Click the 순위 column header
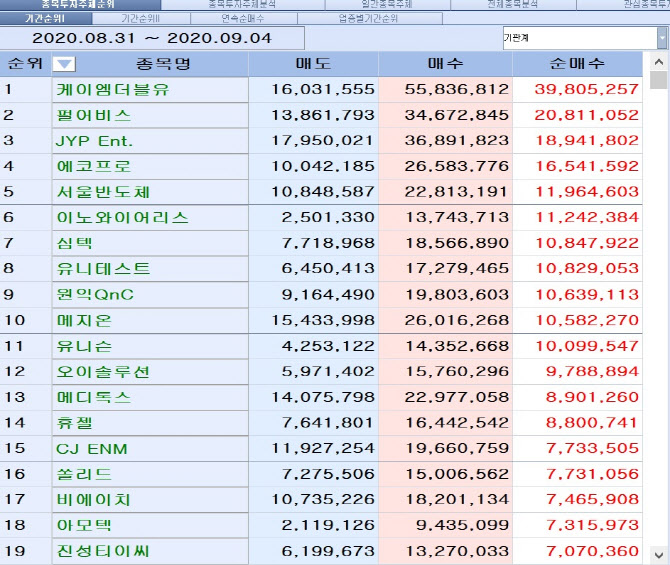This screenshot has width=670, height=565. point(25,64)
